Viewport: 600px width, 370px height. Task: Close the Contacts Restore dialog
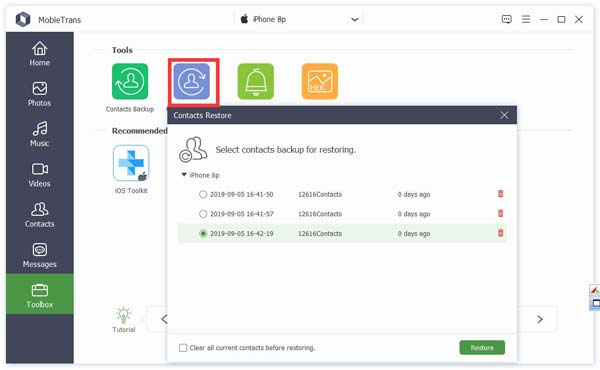tap(504, 115)
